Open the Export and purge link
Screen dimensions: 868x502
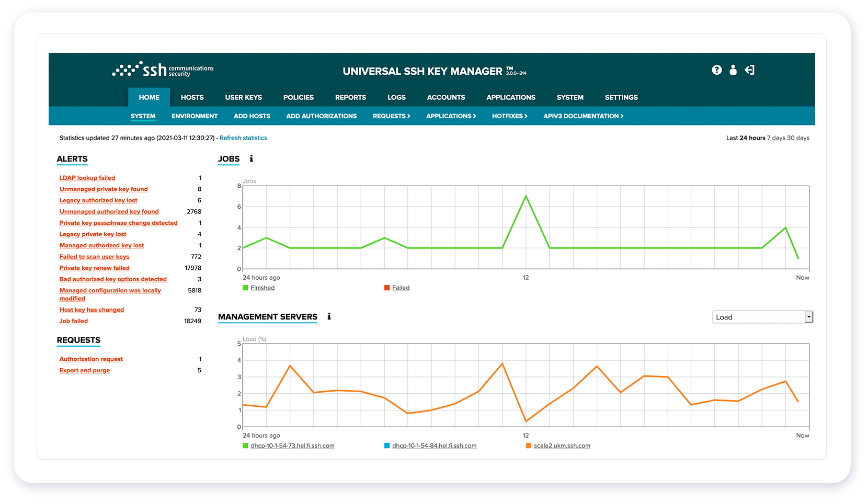coord(85,370)
